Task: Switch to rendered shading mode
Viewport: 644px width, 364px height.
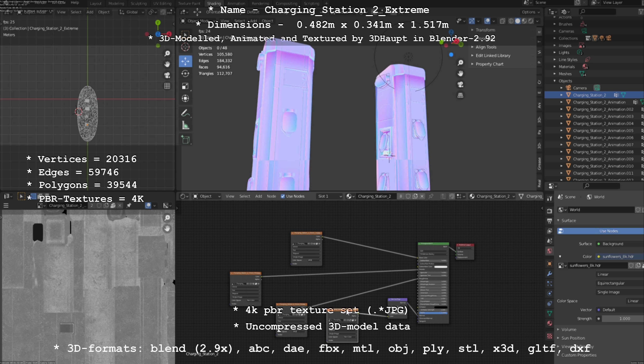Action: (x=530, y=21)
